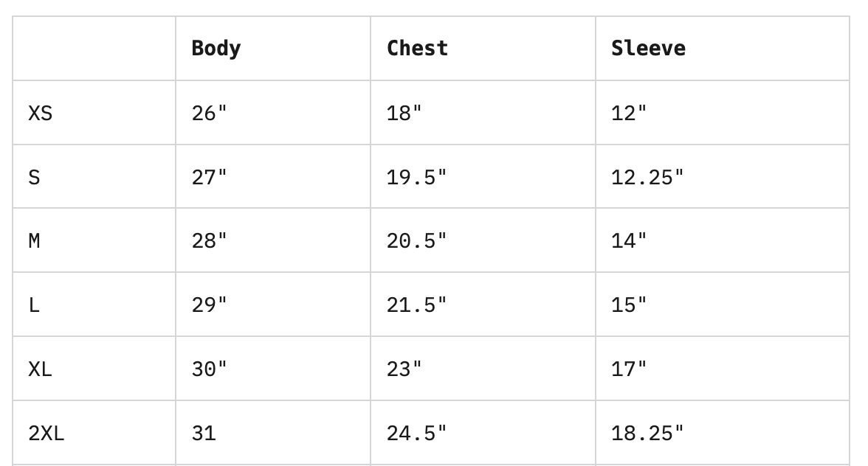Click the XL sleeve value 17"
This screenshot has width=868, height=466.
[629, 369]
